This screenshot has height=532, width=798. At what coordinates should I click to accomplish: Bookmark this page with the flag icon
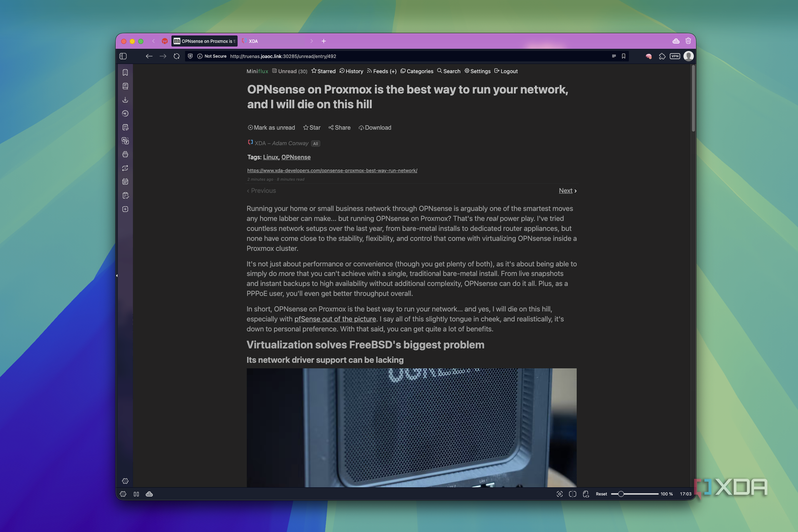pos(623,56)
